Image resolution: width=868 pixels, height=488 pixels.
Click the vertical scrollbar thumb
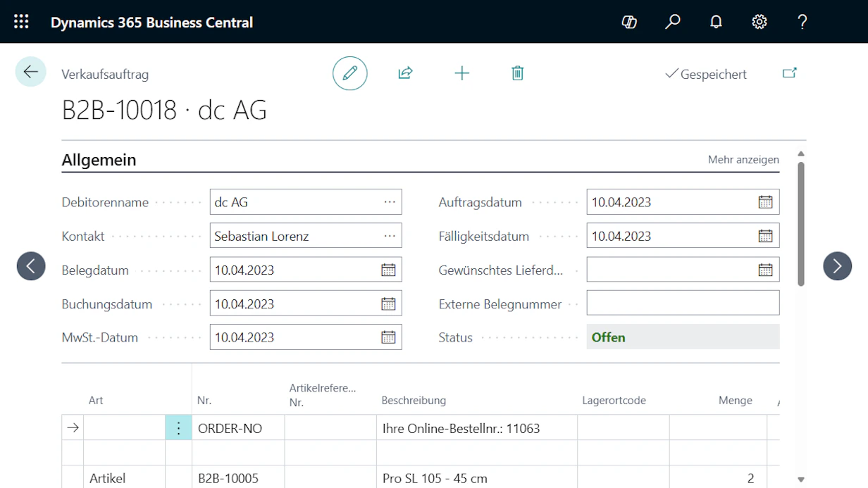point(801,223)
